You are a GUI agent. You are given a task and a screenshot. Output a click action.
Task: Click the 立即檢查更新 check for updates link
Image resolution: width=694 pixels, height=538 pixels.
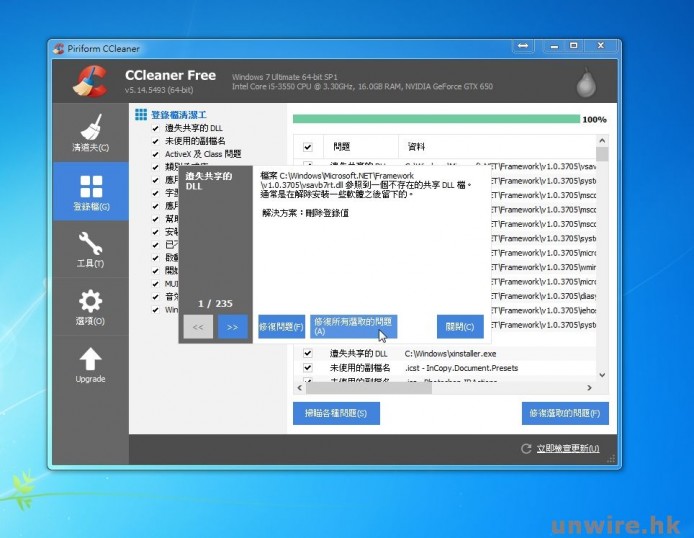click(x=567, y=449)
